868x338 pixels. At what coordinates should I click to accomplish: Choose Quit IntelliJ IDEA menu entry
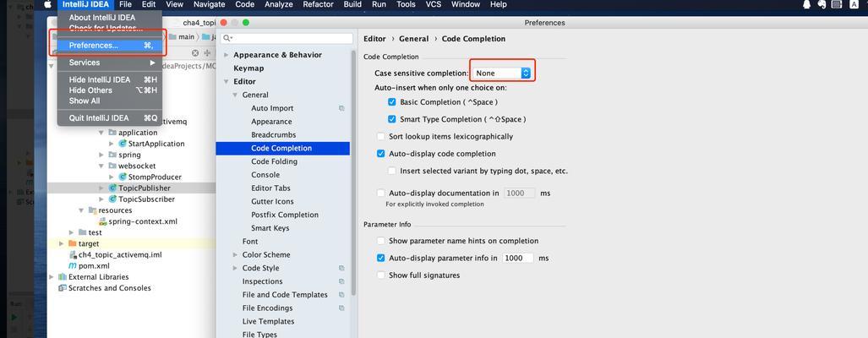coord(110,117)
